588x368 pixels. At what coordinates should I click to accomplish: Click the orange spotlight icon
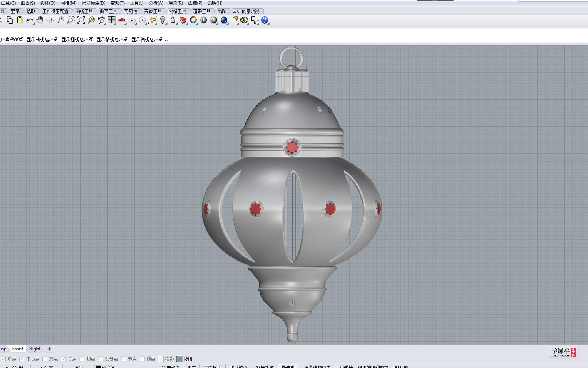(235, 20)
